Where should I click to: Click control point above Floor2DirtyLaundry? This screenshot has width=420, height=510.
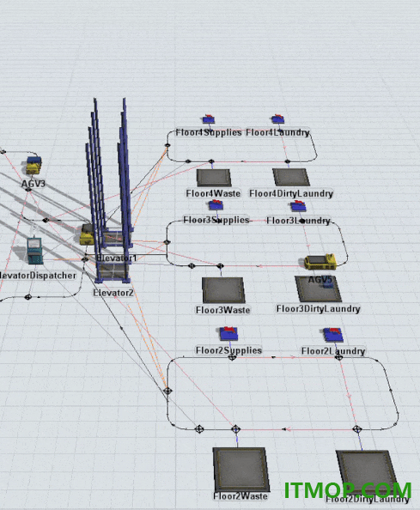click(357, 429)
